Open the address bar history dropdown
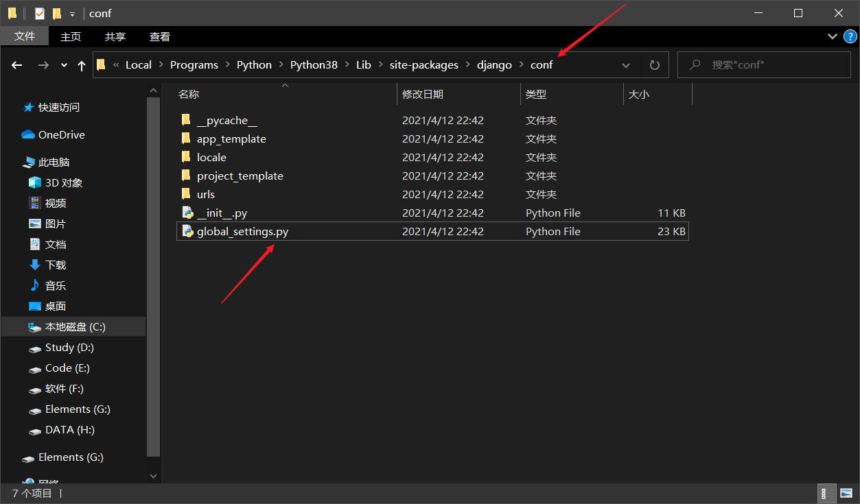The height and width of the screenshot is (504, 860). coord(626,65)
